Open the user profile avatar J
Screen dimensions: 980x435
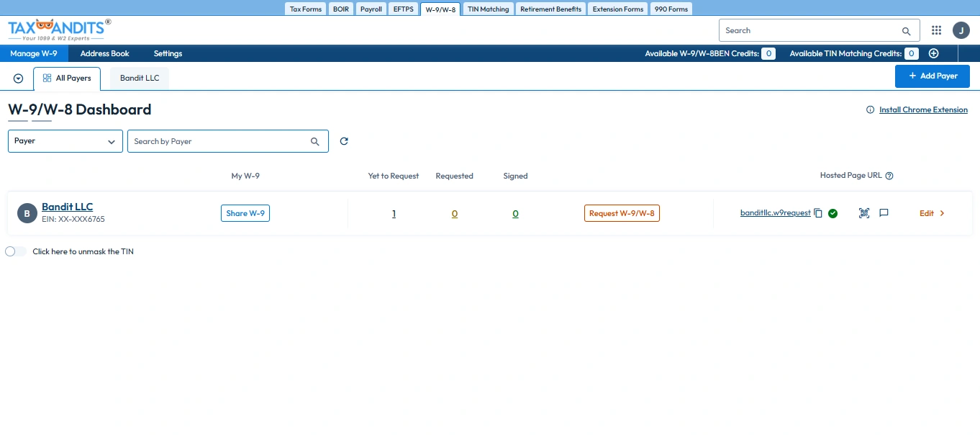tap(961, 30)
